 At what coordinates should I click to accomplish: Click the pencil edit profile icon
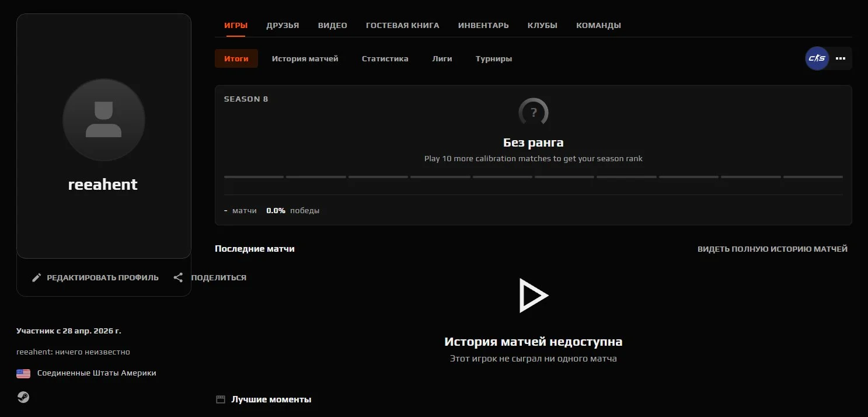36,278
